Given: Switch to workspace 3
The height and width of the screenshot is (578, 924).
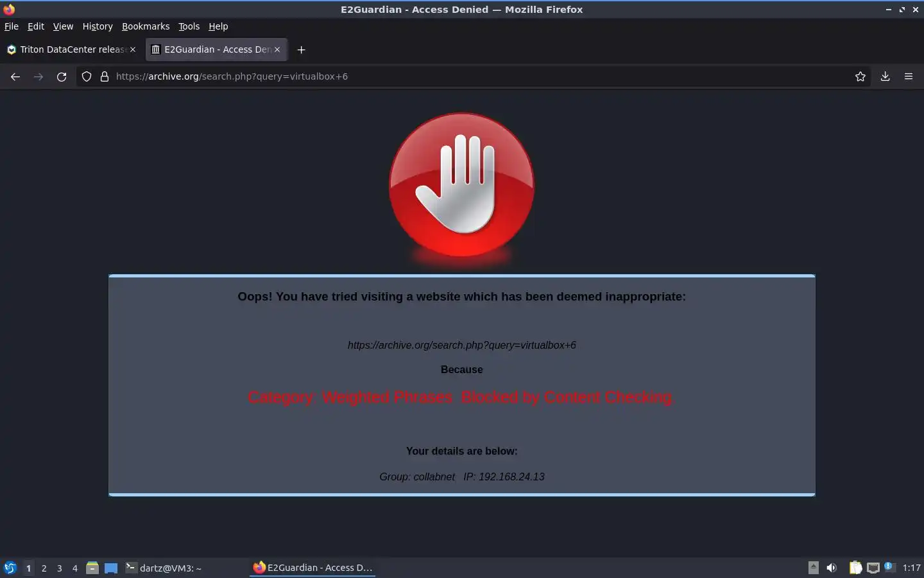Looking at the screenshot, I should pos(59,568).
